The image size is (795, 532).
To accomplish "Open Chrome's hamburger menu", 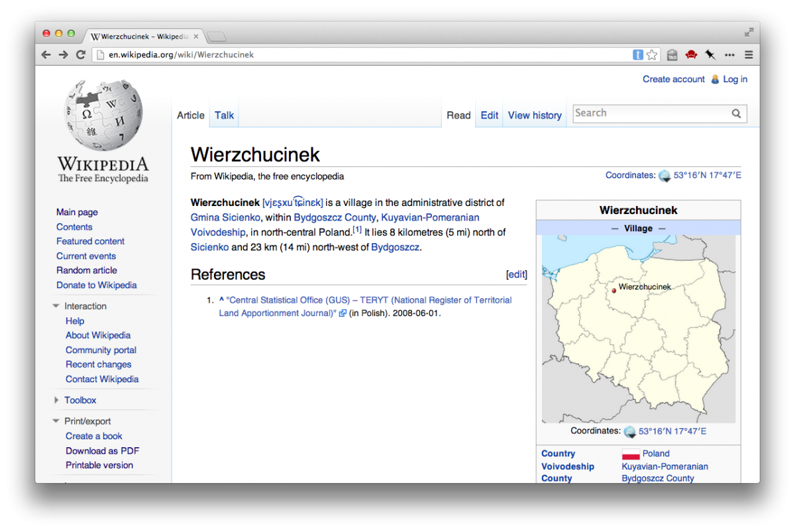I will point(749,55).
